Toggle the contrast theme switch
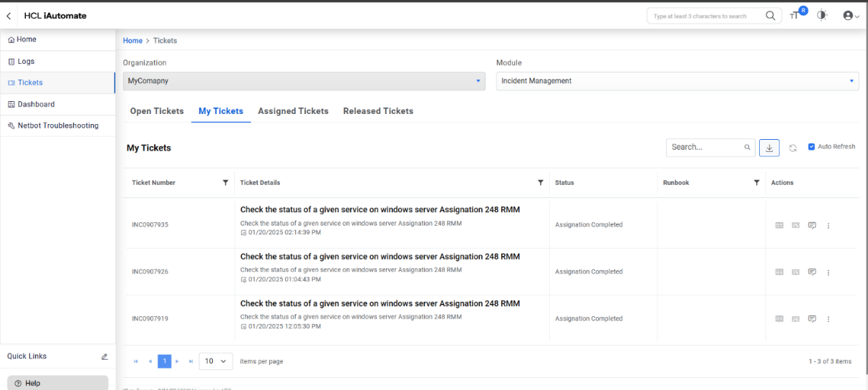Image resolution: width=868 pixels, height=390 pixels. click(x=821, y=16)
